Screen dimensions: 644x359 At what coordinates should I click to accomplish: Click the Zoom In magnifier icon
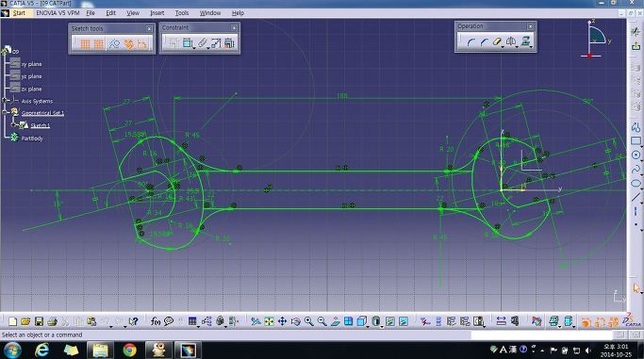(x=309, y=321)
